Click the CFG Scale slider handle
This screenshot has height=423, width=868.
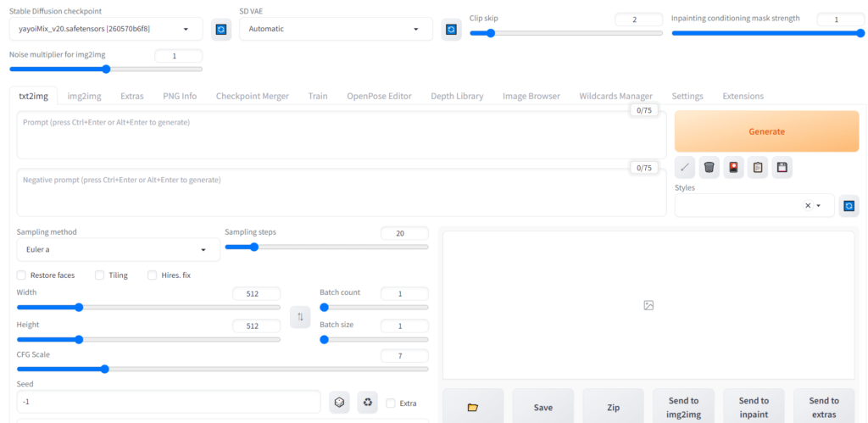click(104, 369)
